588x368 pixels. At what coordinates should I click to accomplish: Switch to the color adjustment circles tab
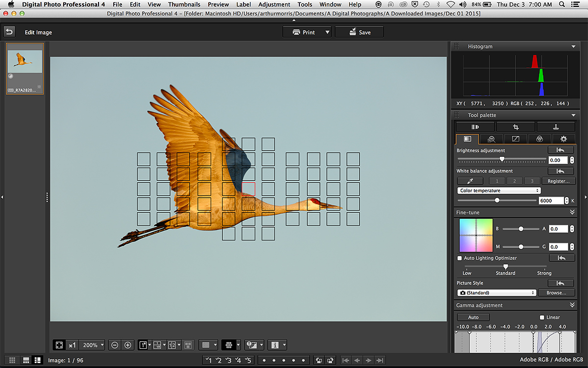[539, 139]
